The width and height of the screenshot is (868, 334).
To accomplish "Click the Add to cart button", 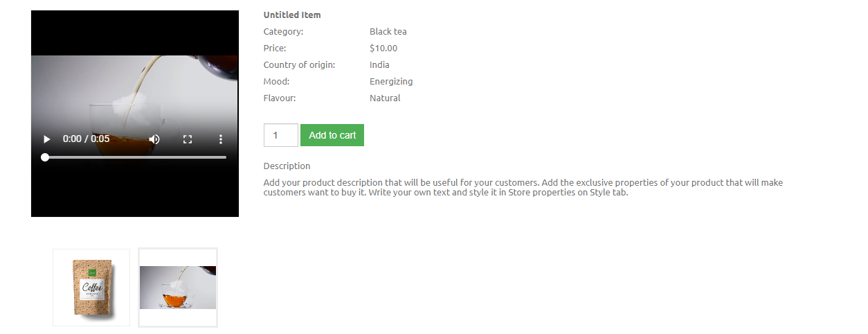I will pos(332,135).
